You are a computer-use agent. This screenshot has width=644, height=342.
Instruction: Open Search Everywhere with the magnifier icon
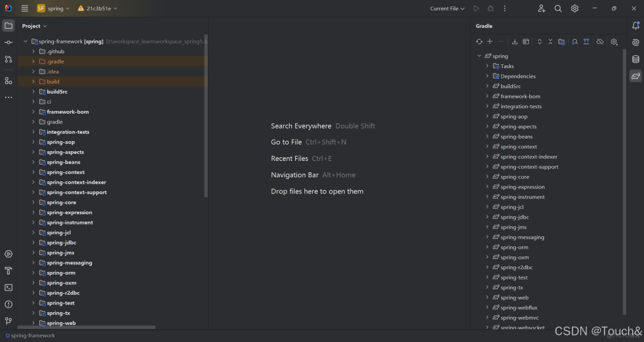click(x=558, y=8)
